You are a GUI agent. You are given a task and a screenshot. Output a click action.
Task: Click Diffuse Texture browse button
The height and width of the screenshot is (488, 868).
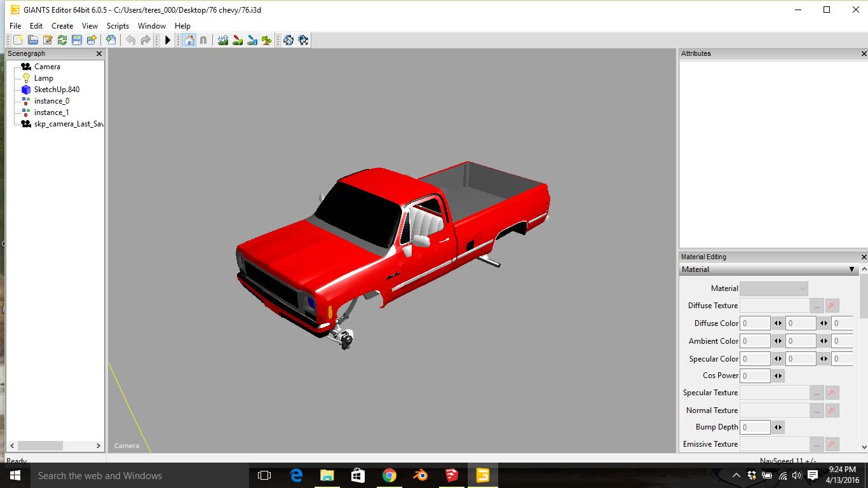coord(817,306)
